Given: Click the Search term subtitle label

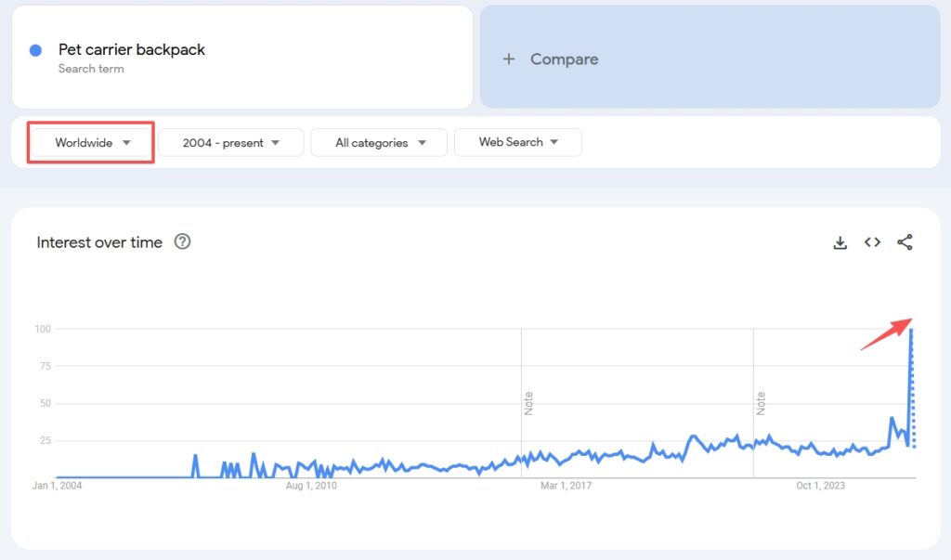Looking at the screenshot, I should [91, 69].
